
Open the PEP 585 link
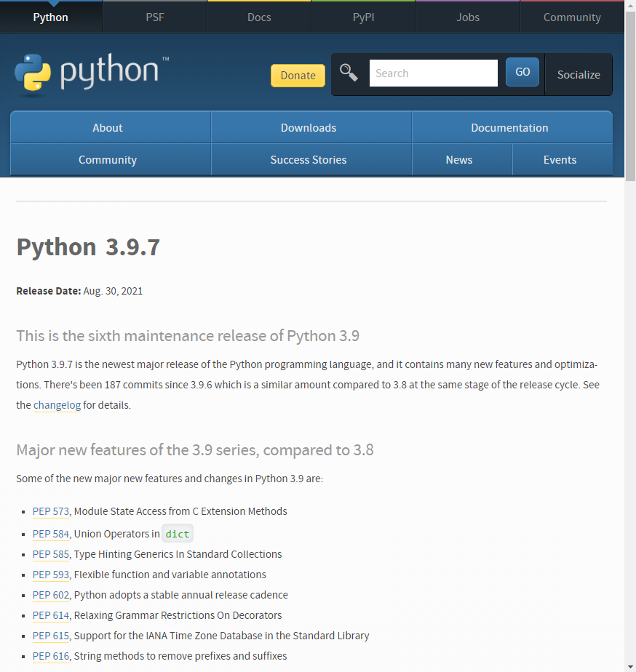point(51,554)
